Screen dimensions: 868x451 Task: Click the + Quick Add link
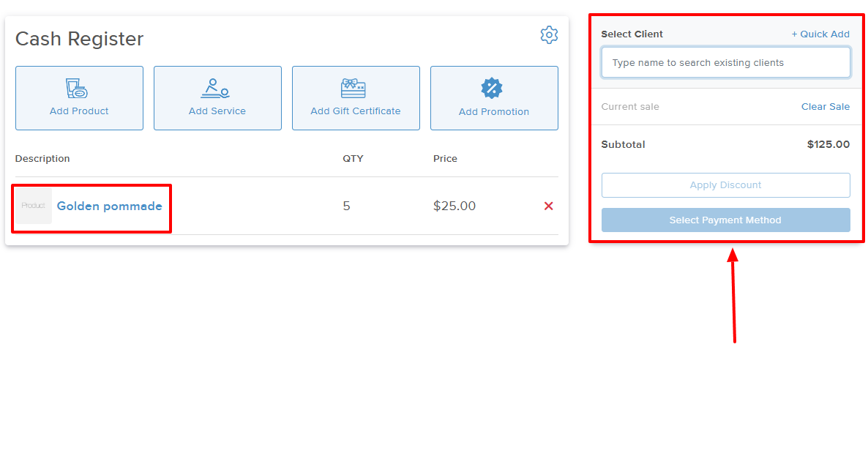click(820, 34)
